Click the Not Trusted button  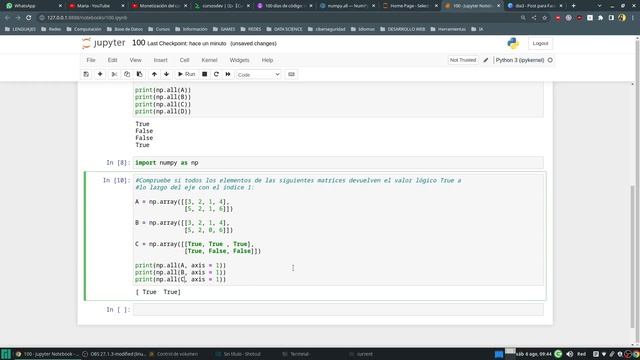tap(463, 60)
